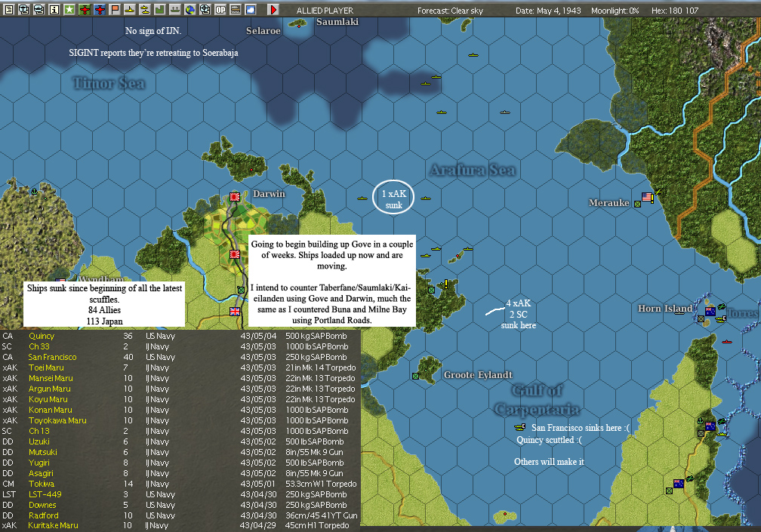The width and height of the screenshot is (761, 532).
Task: Select the red plane on green background icon
Action: pos(85,9)
